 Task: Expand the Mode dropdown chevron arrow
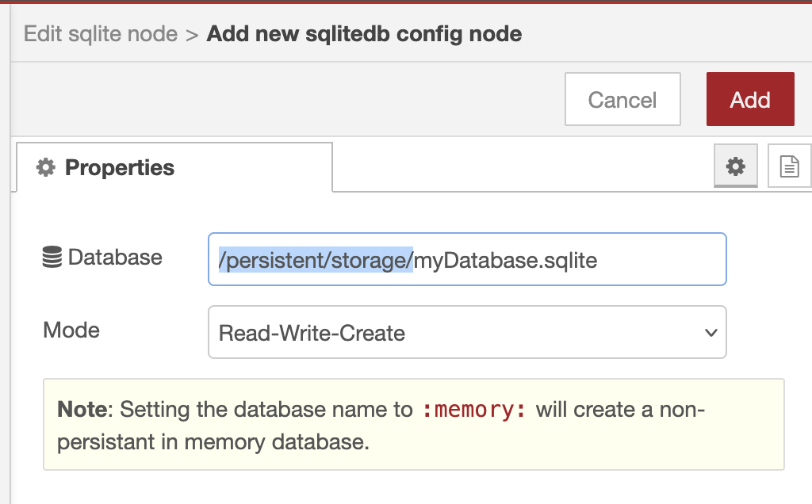[710, 333]
